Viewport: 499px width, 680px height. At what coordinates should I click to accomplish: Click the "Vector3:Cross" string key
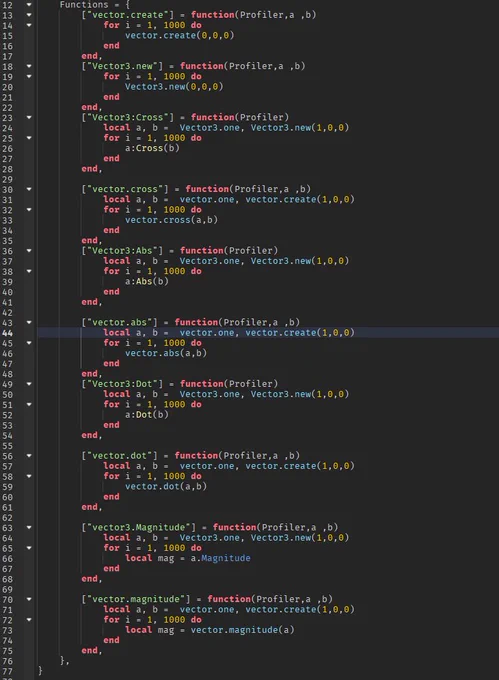[127, 118]
